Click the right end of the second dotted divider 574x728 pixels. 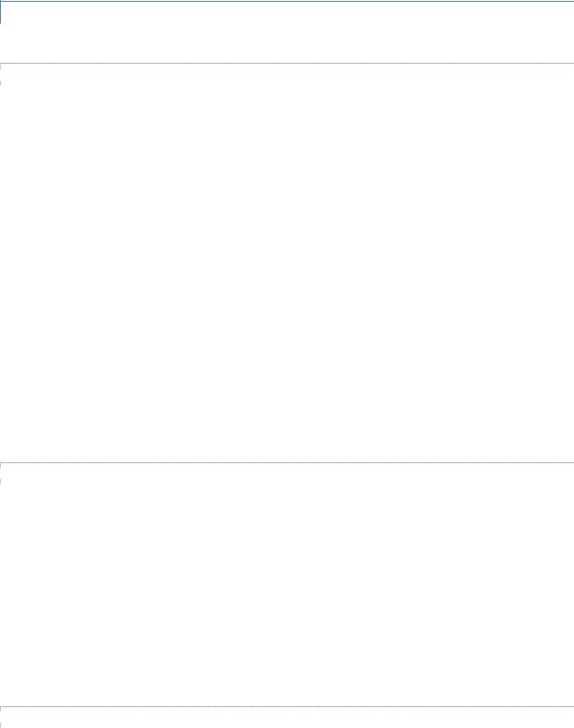click(569, 464)
